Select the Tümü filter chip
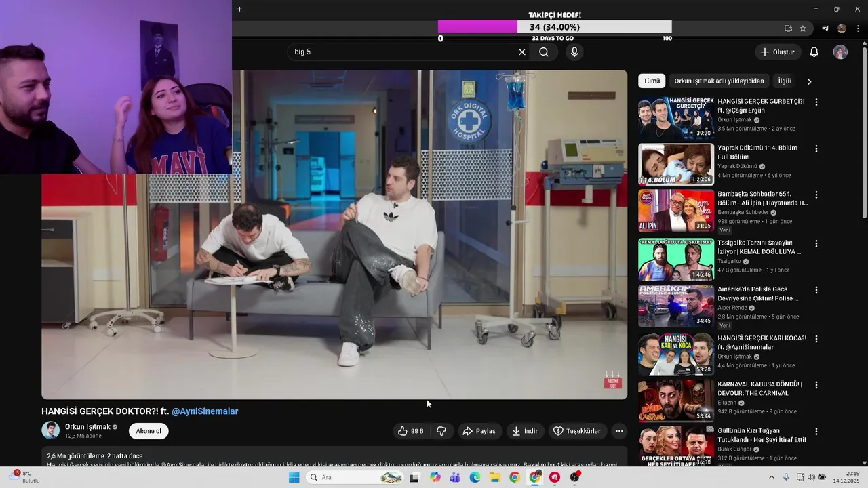 652,81
